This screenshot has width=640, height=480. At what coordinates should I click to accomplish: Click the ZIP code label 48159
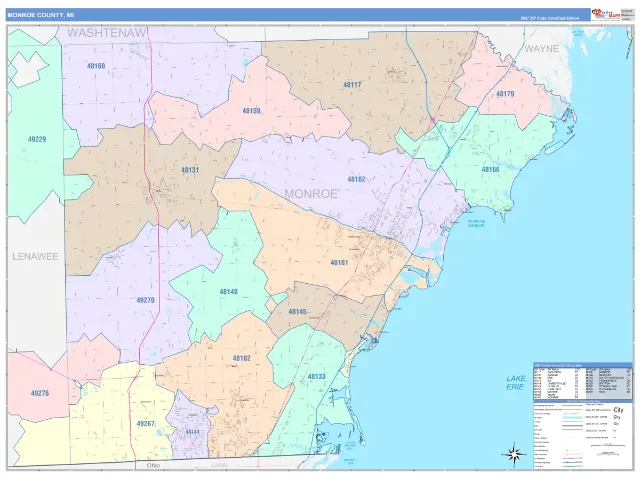[251, 111]
